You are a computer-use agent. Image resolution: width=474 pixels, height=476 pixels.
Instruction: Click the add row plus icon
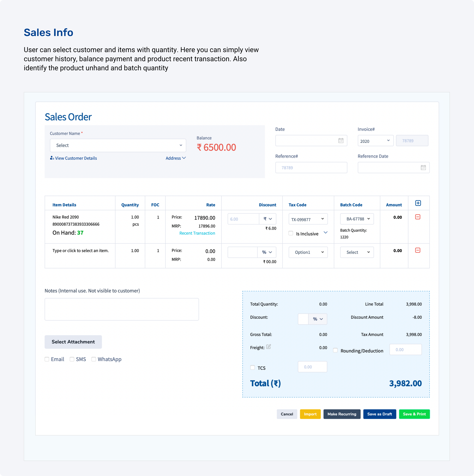pos(418,203)
